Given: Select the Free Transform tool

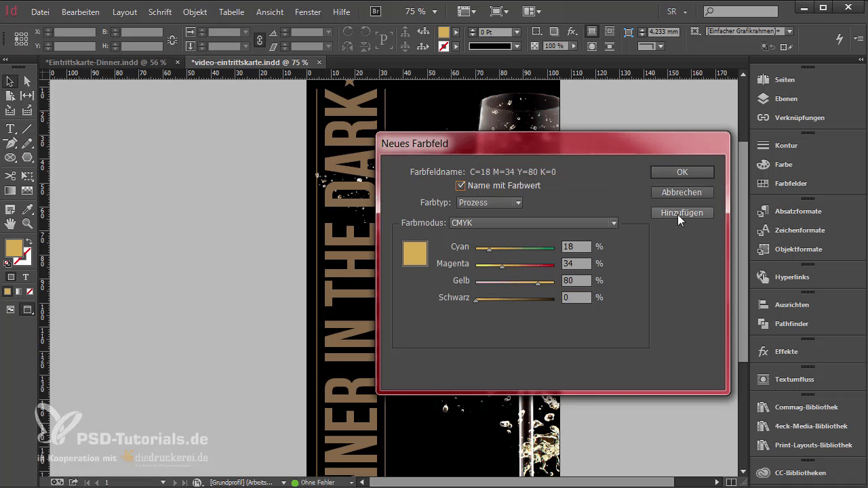Looking at the screenshot, I should click(x=27, y=176).
